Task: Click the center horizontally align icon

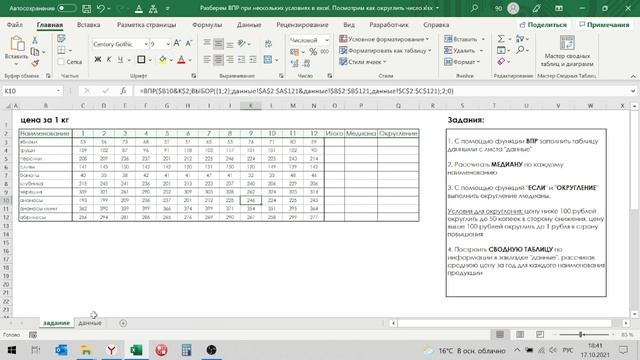Action: 218,60
